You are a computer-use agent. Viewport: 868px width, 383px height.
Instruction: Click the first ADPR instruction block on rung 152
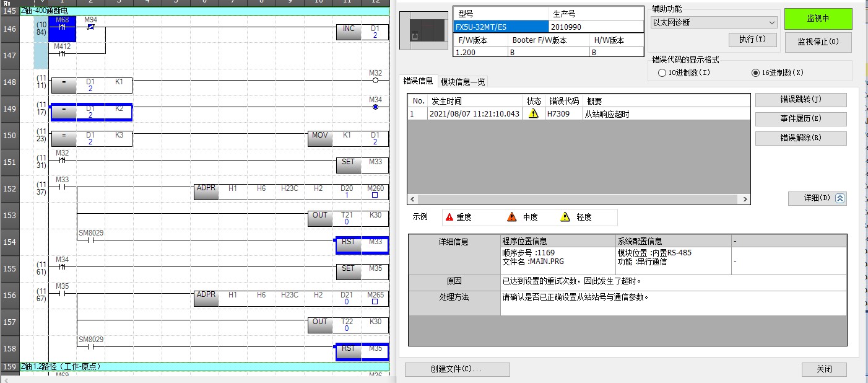pos(206,191)
